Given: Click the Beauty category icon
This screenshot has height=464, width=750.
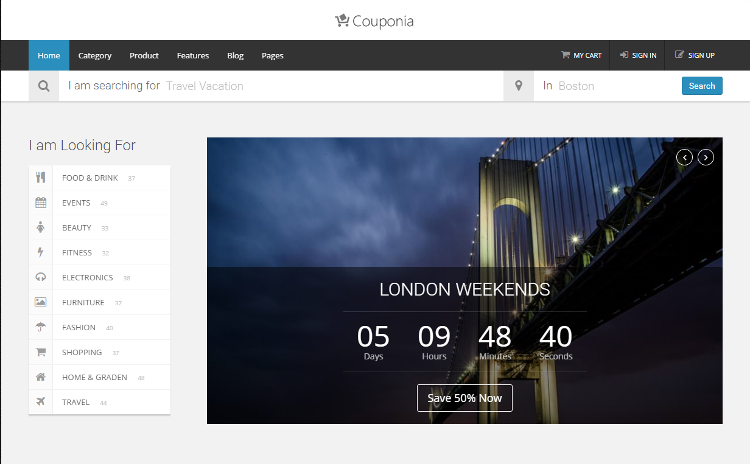Looking at the screenshot, I should (x=41, y=227).
